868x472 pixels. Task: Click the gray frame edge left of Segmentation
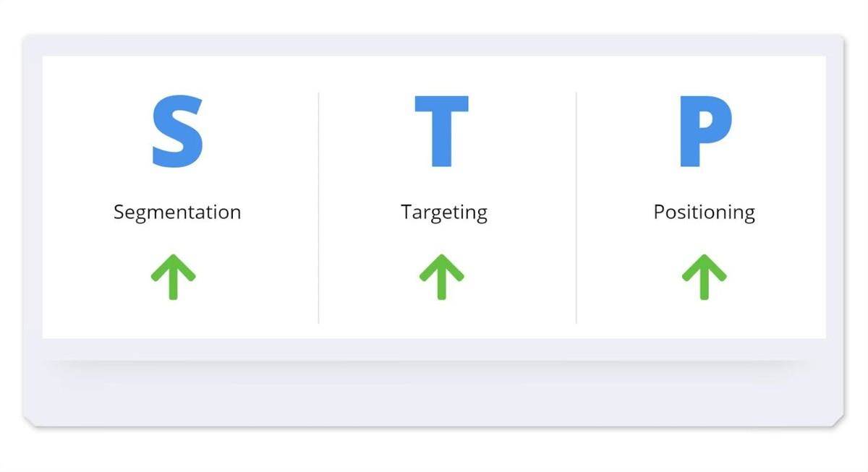tap(33, 197)
